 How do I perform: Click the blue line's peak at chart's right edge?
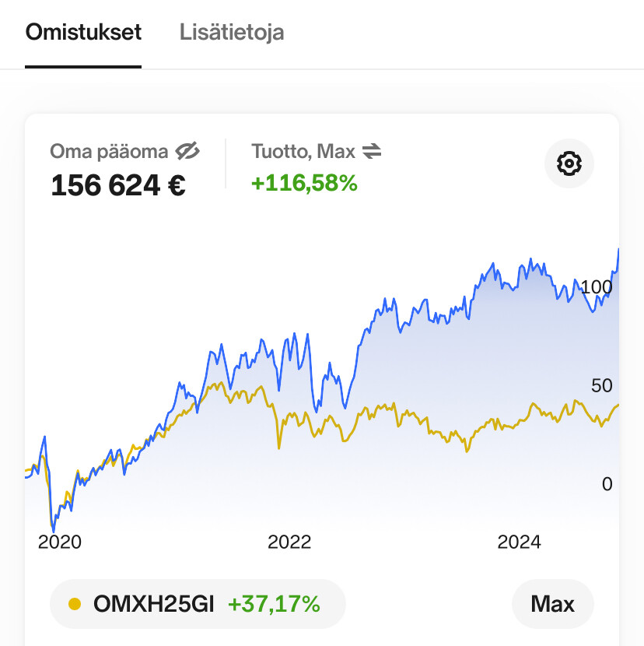pyautogui.click(x=618, y=250)
